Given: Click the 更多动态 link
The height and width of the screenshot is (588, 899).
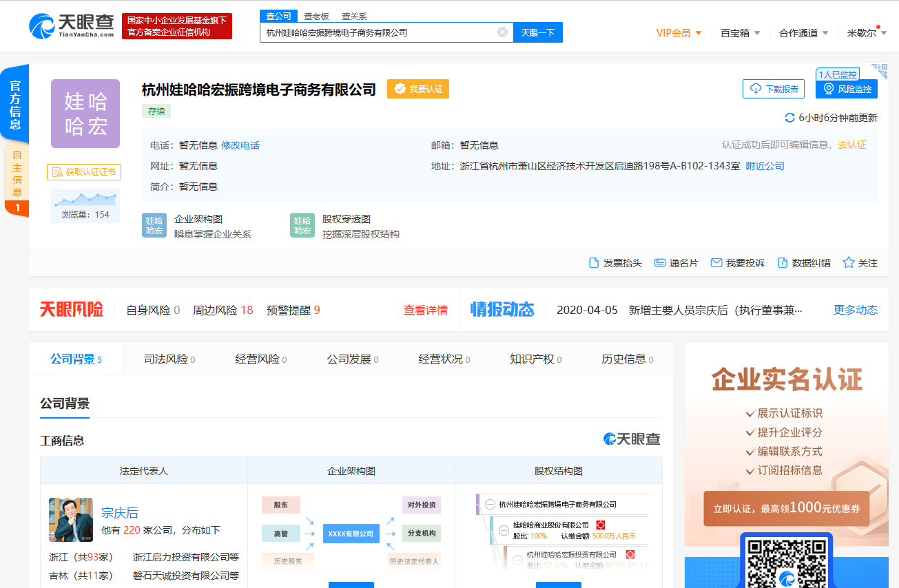Looking at the screenshot, I should (x=856, y=311).
